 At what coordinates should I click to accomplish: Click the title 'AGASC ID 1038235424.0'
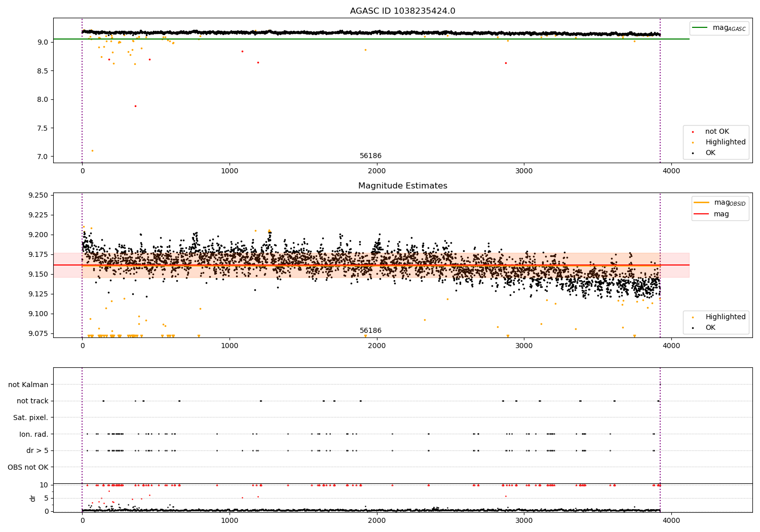pos(402,11)
